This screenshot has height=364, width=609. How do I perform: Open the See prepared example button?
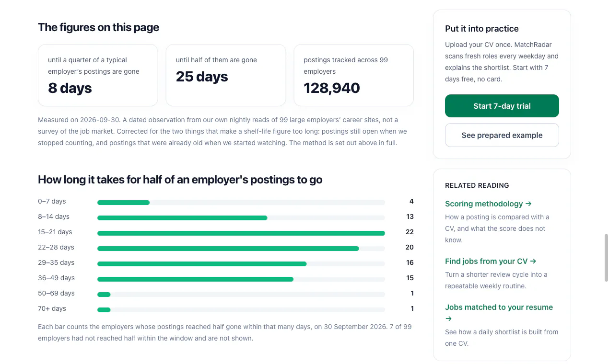click(502, 135)
